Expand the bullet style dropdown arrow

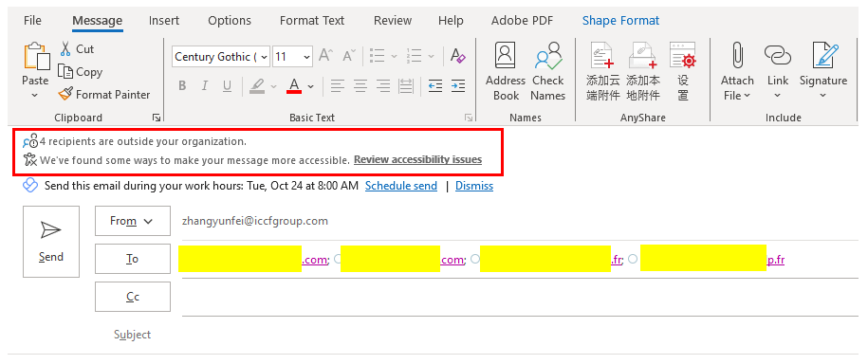394,56
